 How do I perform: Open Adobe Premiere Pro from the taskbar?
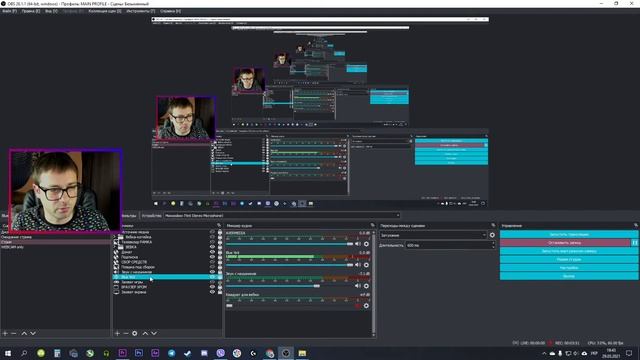[x=122, y=353]
